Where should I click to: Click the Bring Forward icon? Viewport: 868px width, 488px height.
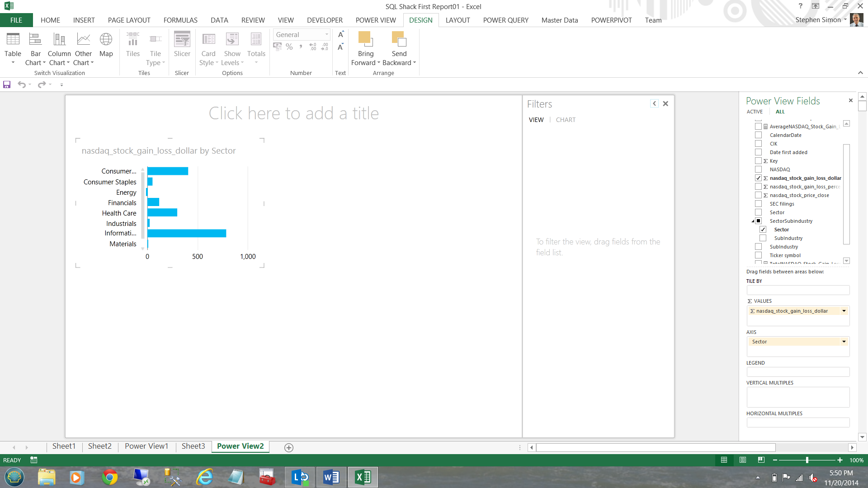(x=365, y=40)
